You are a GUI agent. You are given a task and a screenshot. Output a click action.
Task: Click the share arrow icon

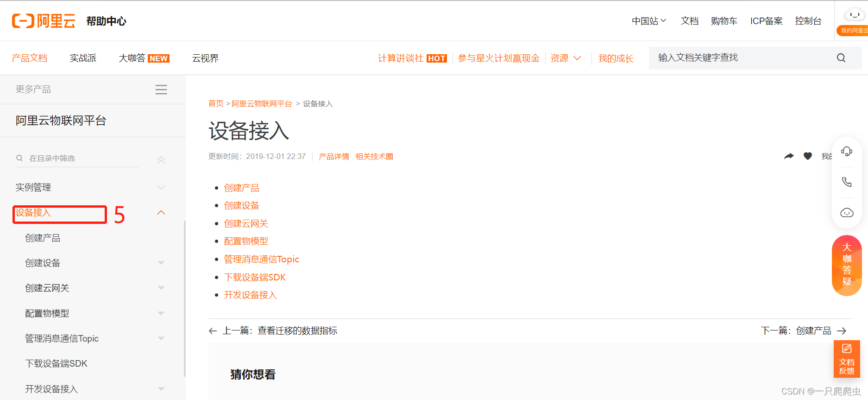pos(789,156)
